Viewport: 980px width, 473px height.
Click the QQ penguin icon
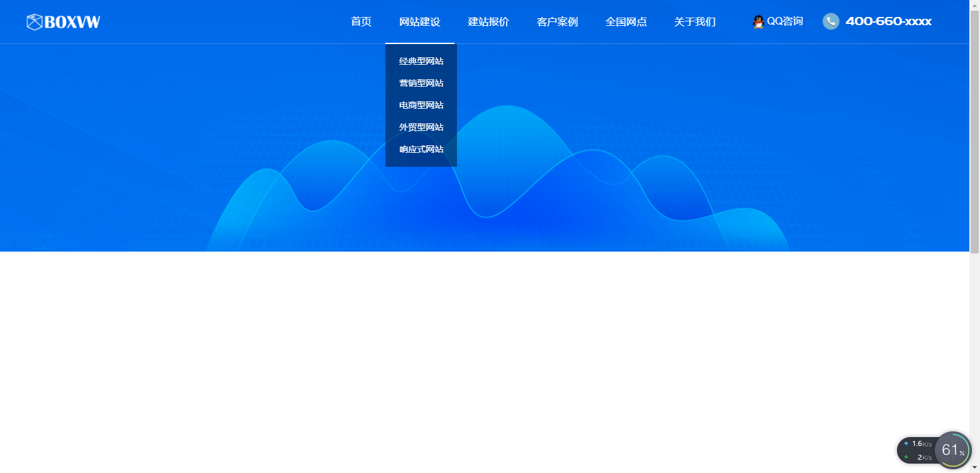point(758,22)
